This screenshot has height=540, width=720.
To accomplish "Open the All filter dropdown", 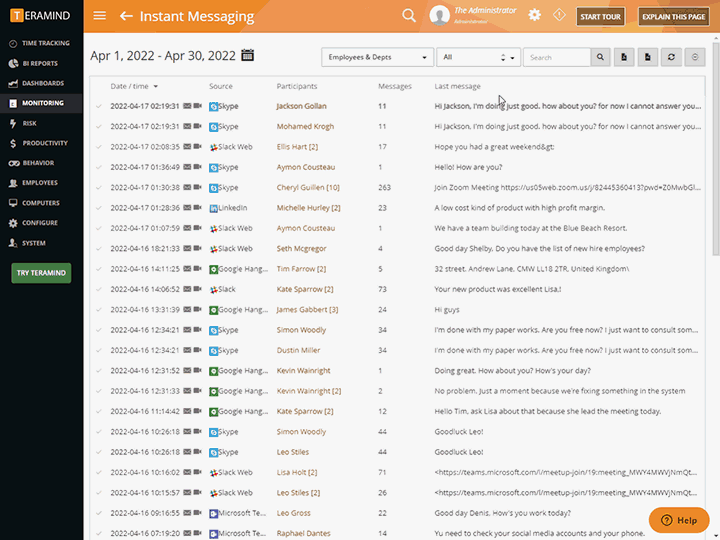I will 478,58.
